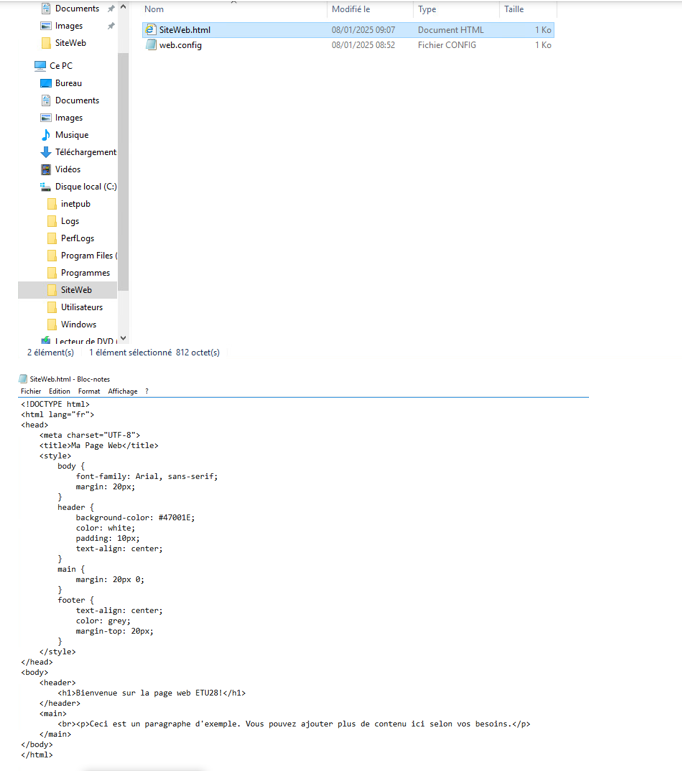Open the Edition menu in Bloc-notes
This screenshot has width=682, height=771.
click(x=59, y=391)
